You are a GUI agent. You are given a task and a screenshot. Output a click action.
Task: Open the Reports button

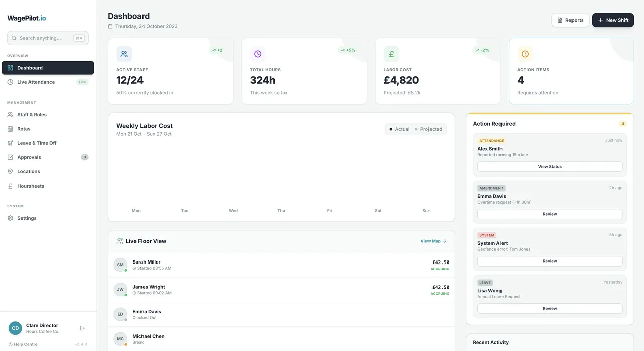pyautogui.click(x=570, y=20)
